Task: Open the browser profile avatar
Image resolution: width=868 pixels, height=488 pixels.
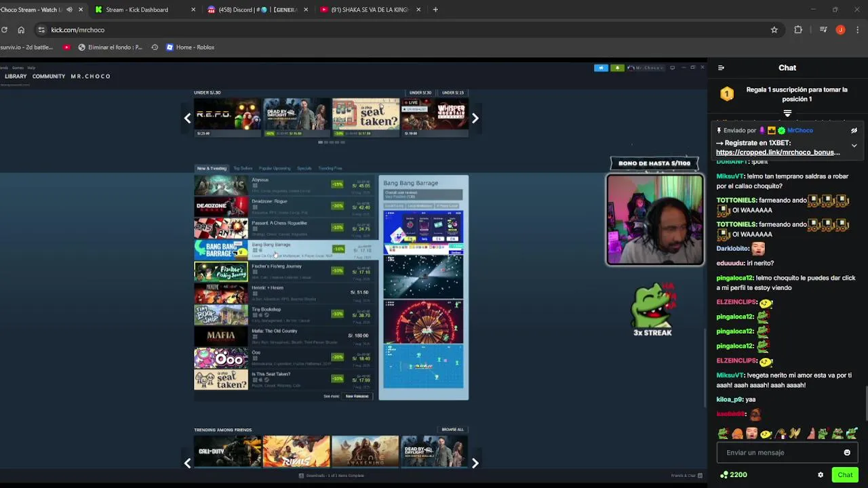Action: [840, 30]
